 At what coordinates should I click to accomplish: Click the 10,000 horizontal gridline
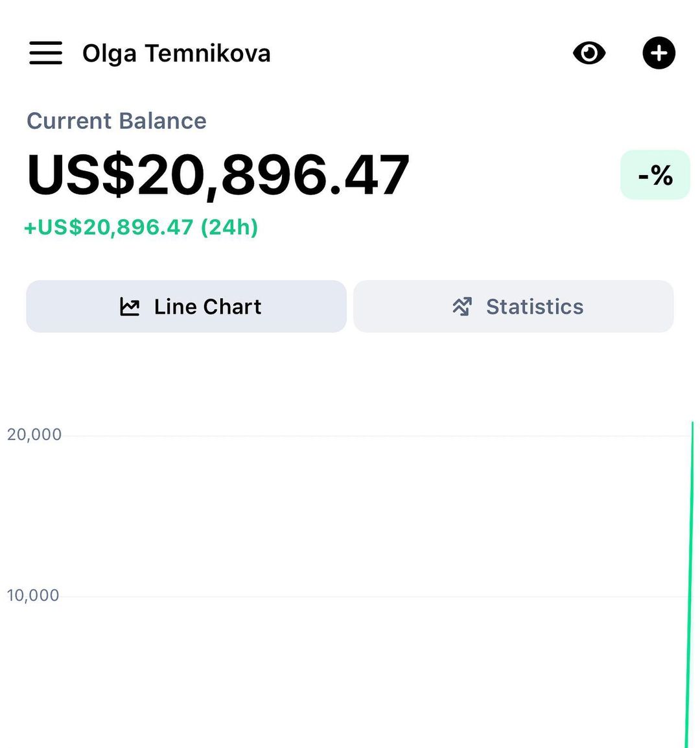376,596
